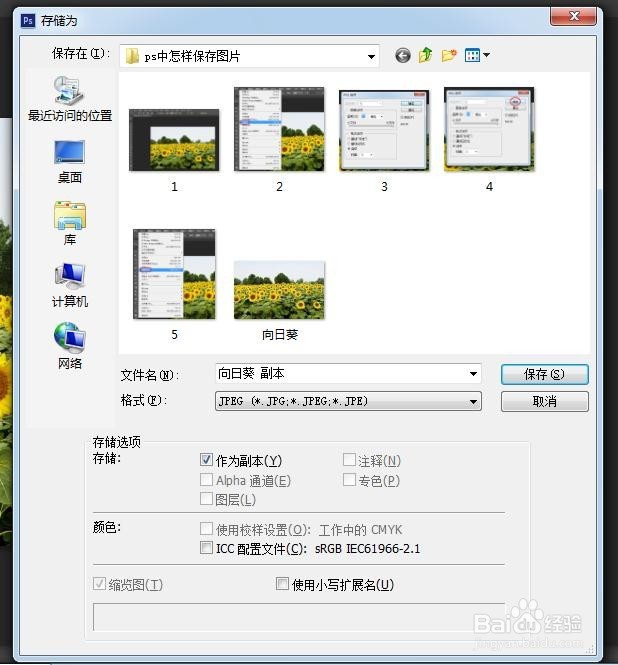Open Libraries (库) location
The height and width of the screenshot is (665, 618).
tap(70, 224)
